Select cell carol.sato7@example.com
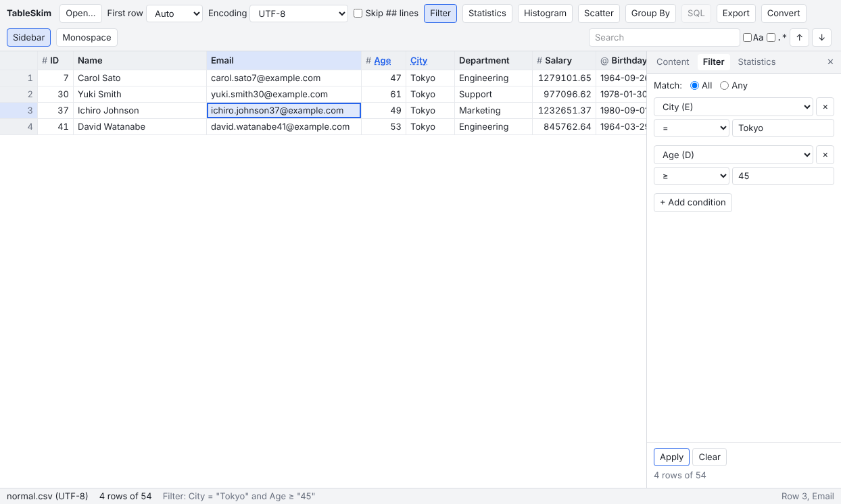 pos(284,78)
